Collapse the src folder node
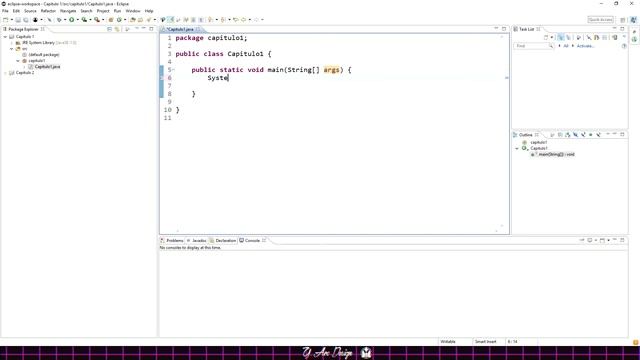This screenshot has height=360, width=640. click(x=12, y=49)
